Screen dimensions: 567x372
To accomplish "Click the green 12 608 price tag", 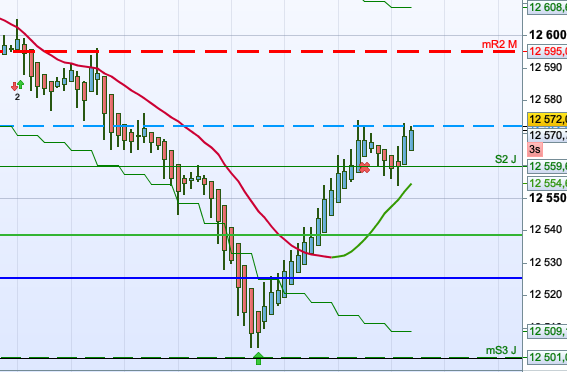I will tap(547, 7).
